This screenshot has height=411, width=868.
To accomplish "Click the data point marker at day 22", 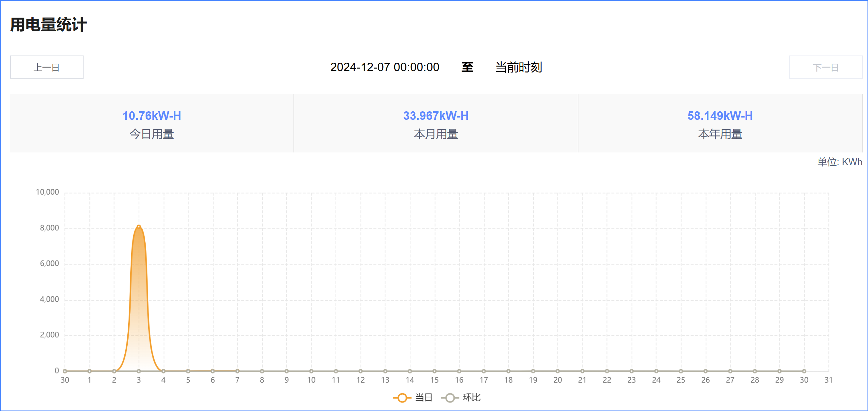I will [x=607, y=371].
